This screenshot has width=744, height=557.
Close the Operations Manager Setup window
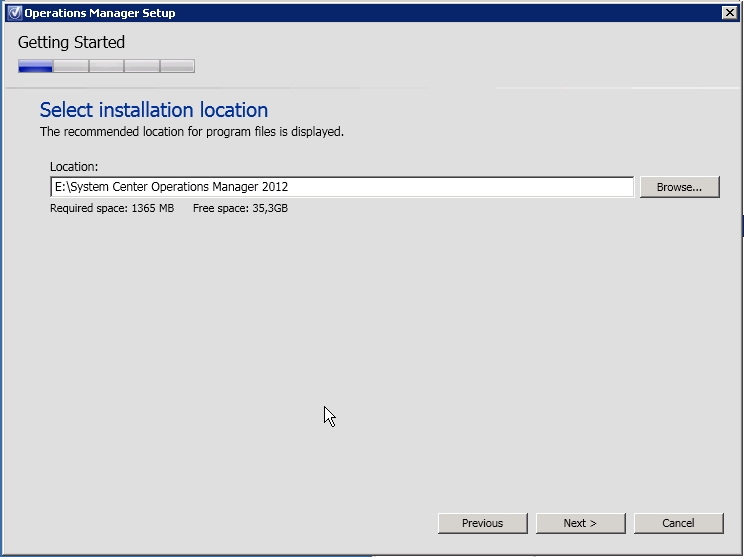click(729, 13)
